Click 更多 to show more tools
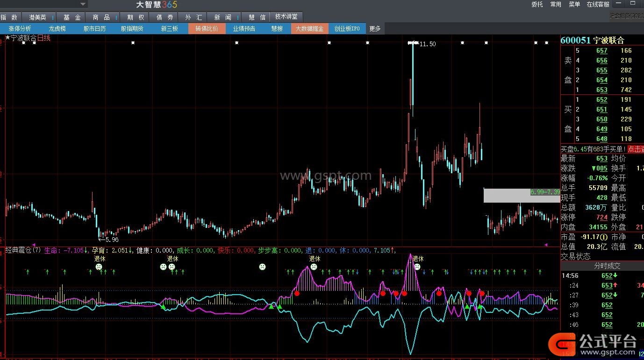This screenshot has width=644, height=360. (x=375, y=28)
